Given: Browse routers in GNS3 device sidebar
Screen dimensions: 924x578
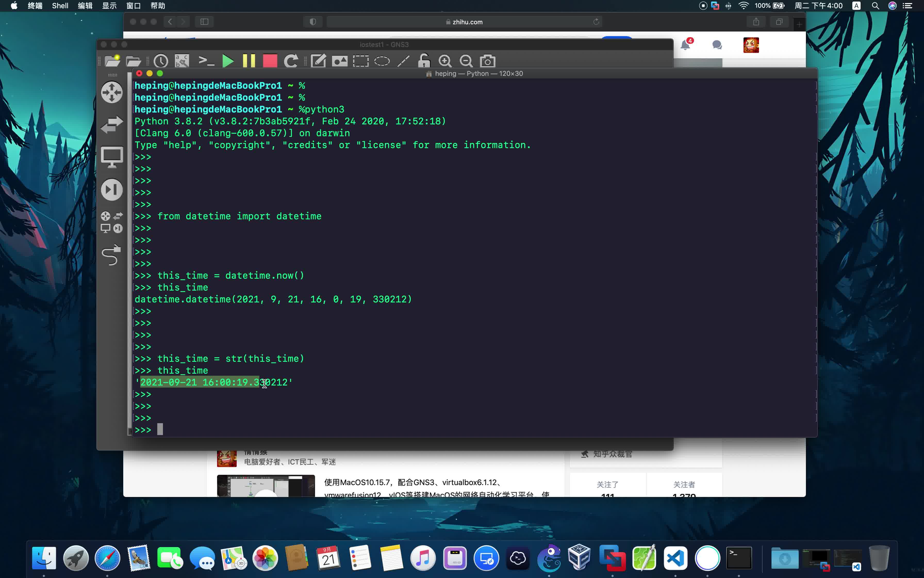Looking at the screenshot, I should [112, 92].
